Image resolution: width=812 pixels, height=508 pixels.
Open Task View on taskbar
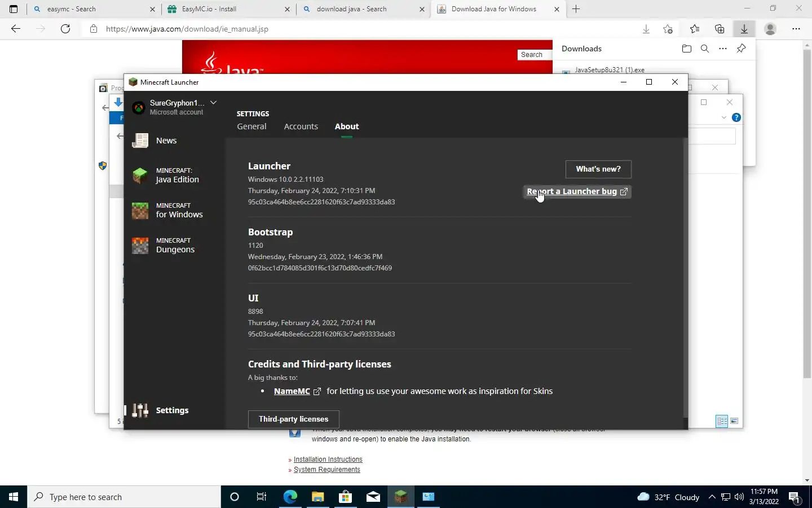pyautogui.click(x=262, y=497)
